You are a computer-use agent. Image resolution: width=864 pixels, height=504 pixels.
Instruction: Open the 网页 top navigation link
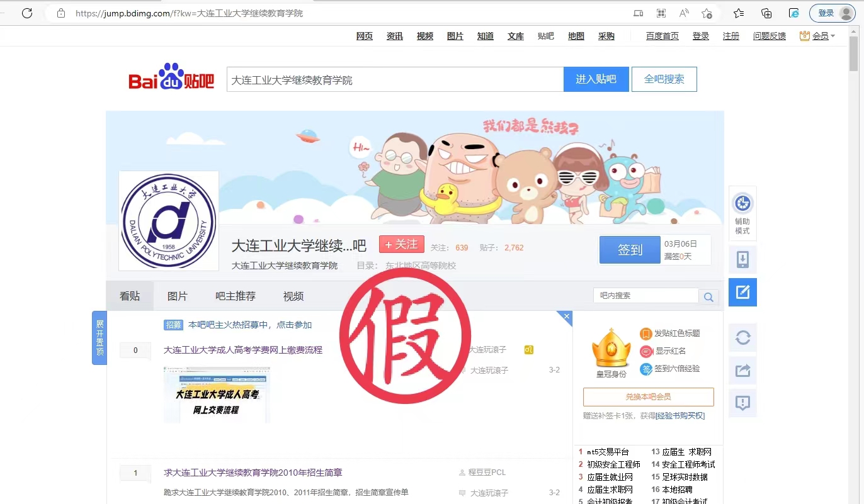click(x=365, y=36)
